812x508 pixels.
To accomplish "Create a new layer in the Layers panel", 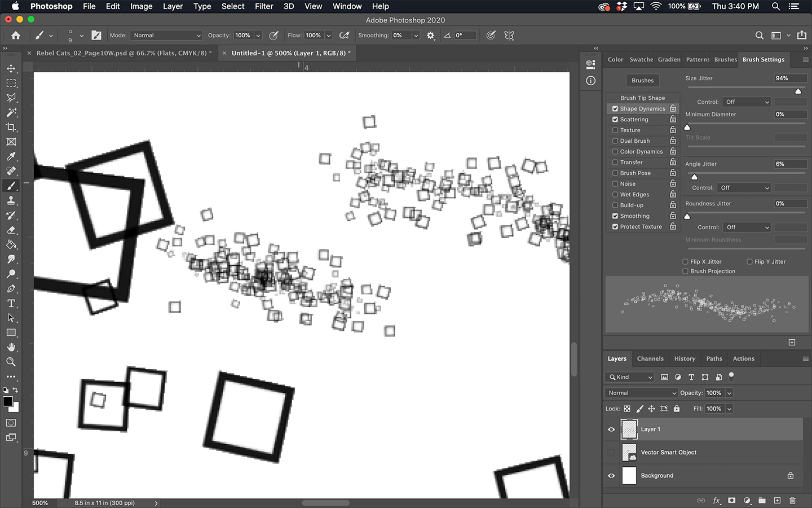I will pyautogui.click(x=777, y=501).
